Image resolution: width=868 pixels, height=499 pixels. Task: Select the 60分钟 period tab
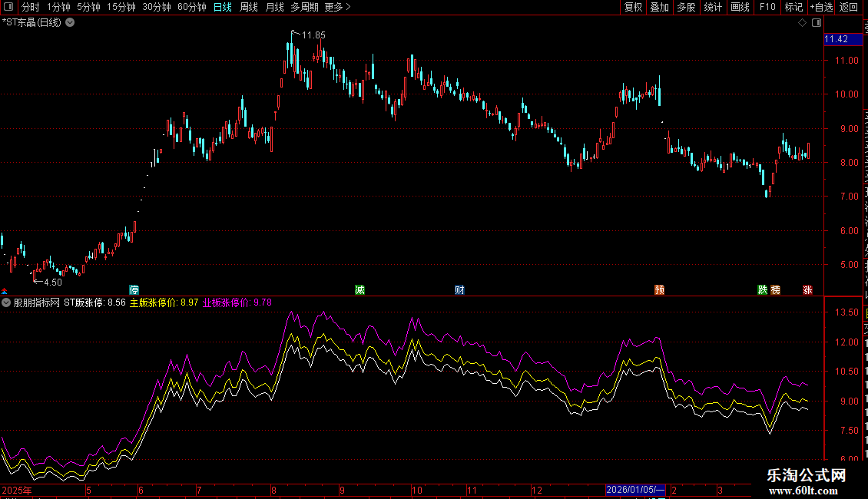(192, 7)
